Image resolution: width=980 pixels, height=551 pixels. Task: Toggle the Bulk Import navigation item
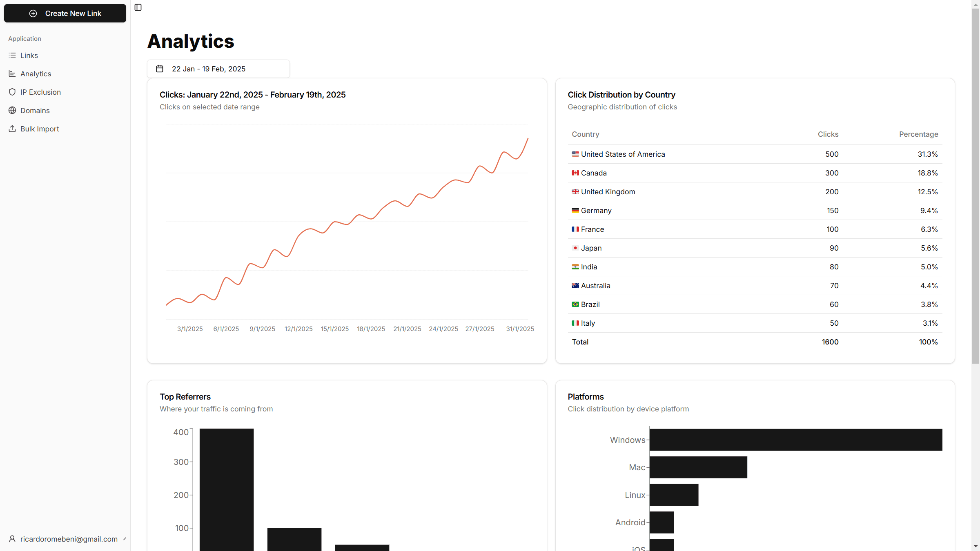coord(39,129)
